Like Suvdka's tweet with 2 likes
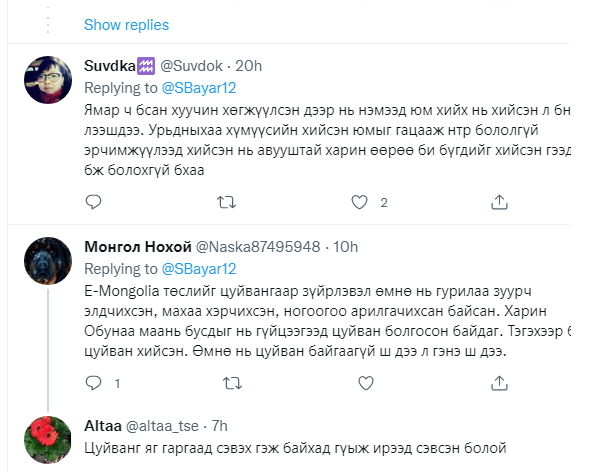Image resolution: width=602 pixels, height=472 pixels. point(360,202)
